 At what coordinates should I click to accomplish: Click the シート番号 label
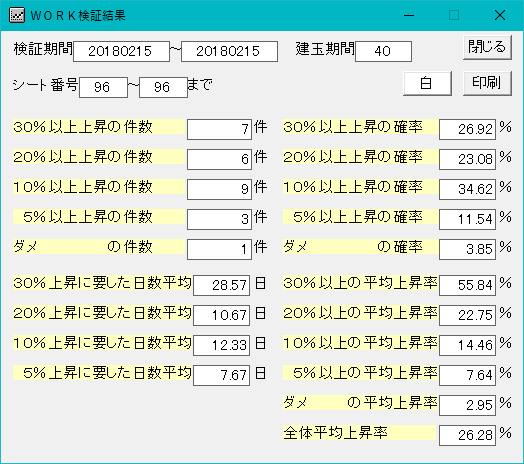pos(45,85)
